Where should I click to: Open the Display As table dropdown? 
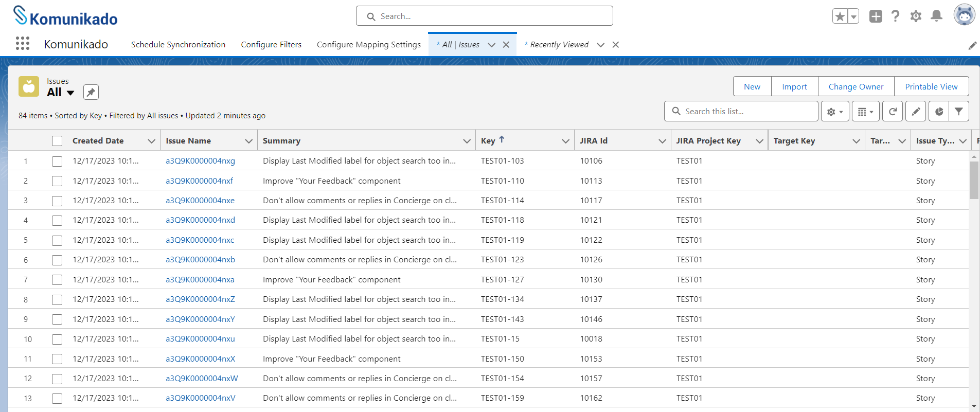[866, 111]
